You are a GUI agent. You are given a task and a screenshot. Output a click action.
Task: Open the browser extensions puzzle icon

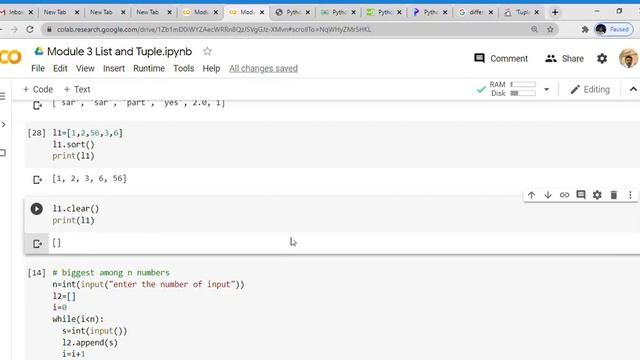(585, 29)
